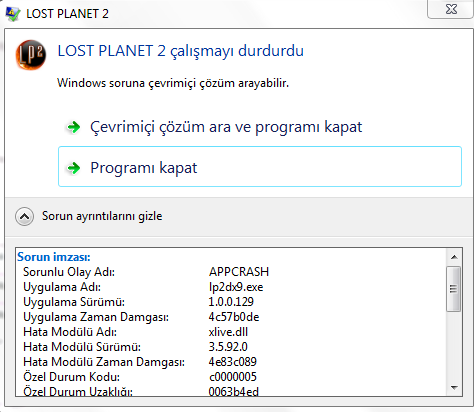Click the '1.0.0.129' version value
This screenshot has height=412, width=474.
coord(231,302)
